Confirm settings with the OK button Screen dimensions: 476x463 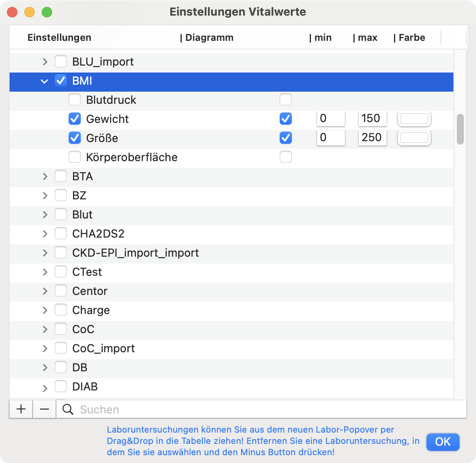point(443,442)
